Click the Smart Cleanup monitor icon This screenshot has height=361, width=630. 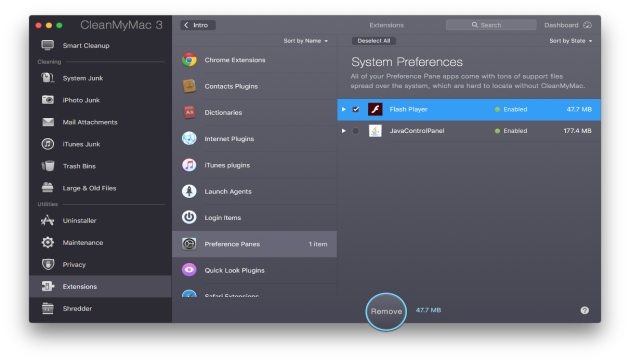click(x=47, y=45)
